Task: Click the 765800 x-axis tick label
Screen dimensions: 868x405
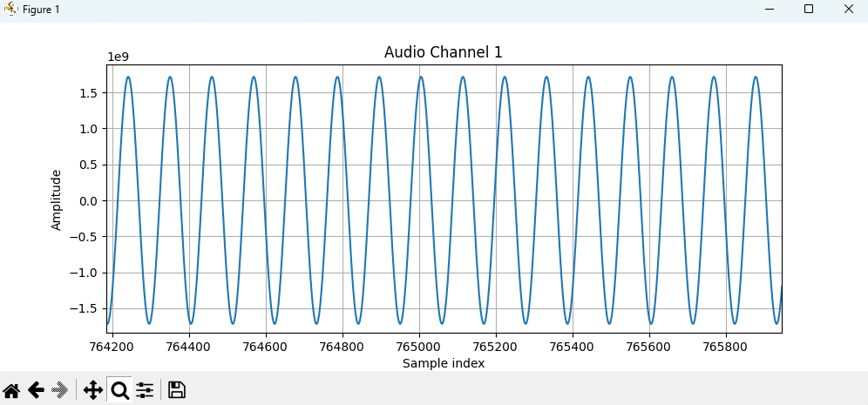Action: click(x=726, y=346)
